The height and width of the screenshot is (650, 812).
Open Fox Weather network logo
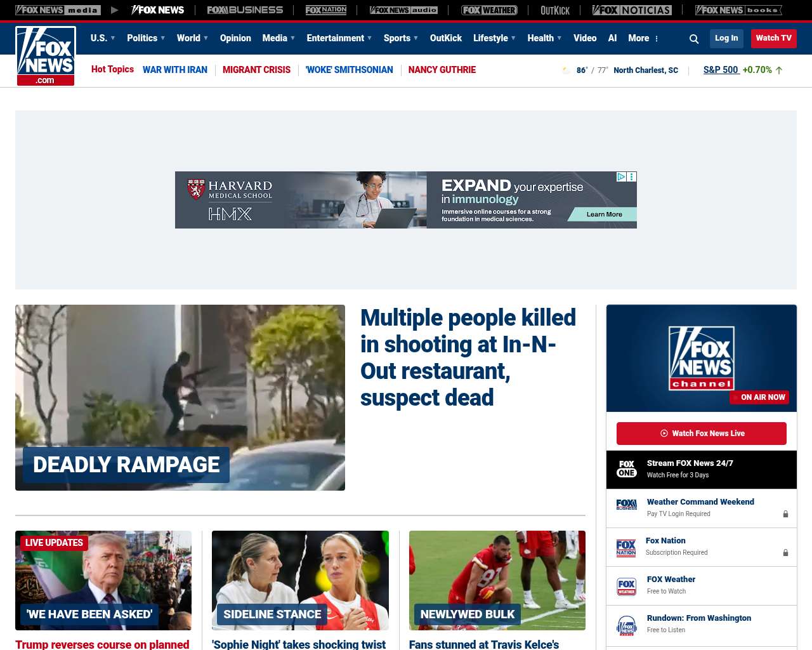[489, 10]
